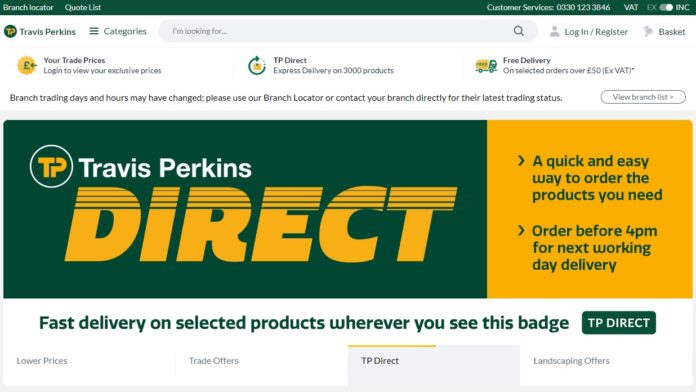Screen dimensions: 696x392
Task: Focus the I'm looking for search field
Action: point(342,31)
